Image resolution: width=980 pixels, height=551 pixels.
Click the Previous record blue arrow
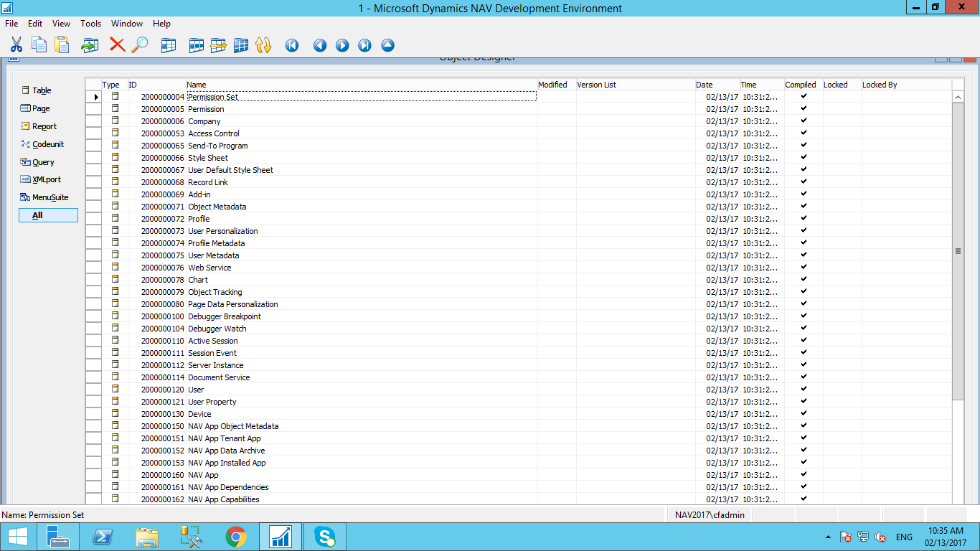tap(320, 45)
